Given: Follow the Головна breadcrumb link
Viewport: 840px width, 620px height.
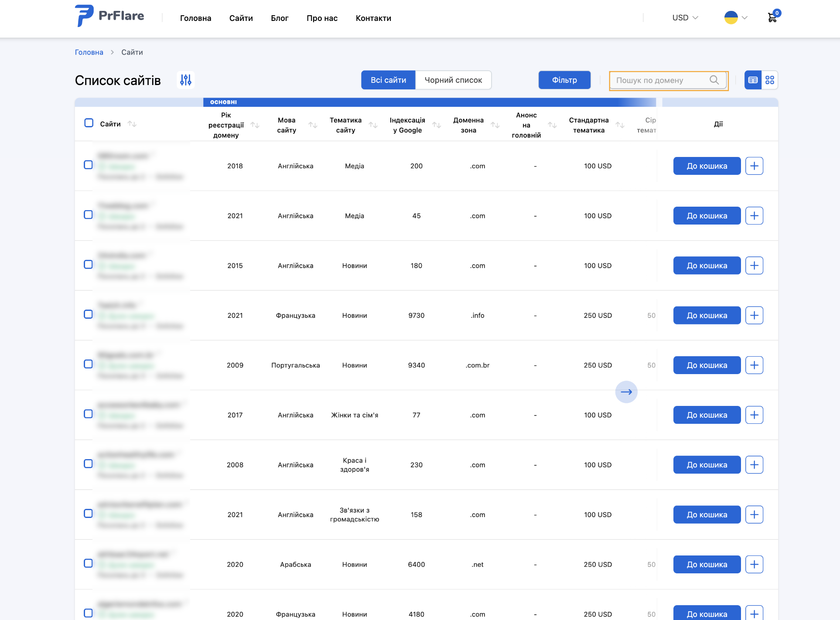Looking at the screenshot, I should coord(89,52).
